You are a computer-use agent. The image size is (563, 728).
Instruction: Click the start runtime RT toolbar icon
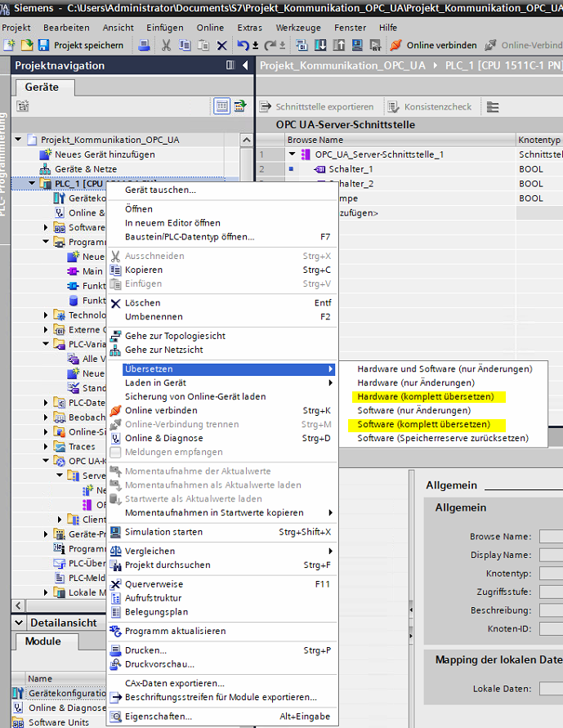(375, 45)
